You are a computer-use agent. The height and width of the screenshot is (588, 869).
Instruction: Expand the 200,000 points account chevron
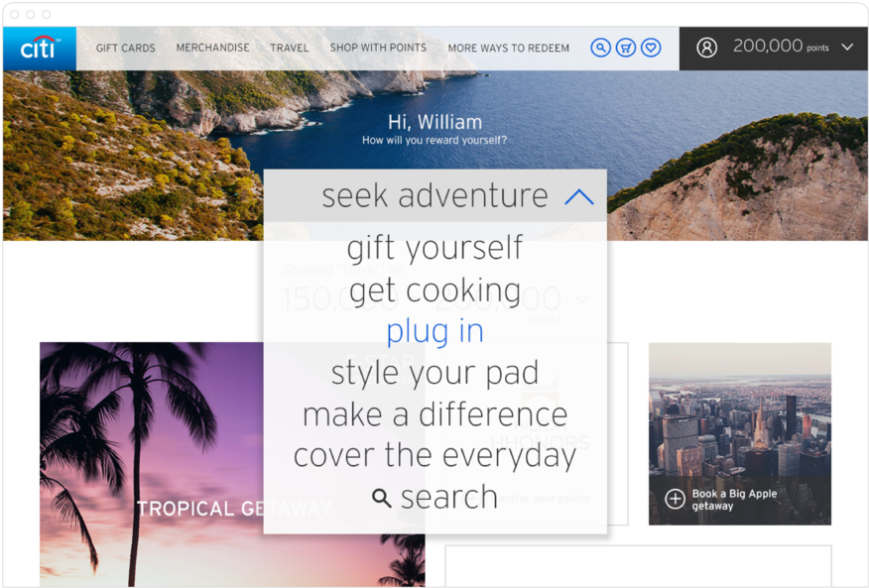coord(847,47)
